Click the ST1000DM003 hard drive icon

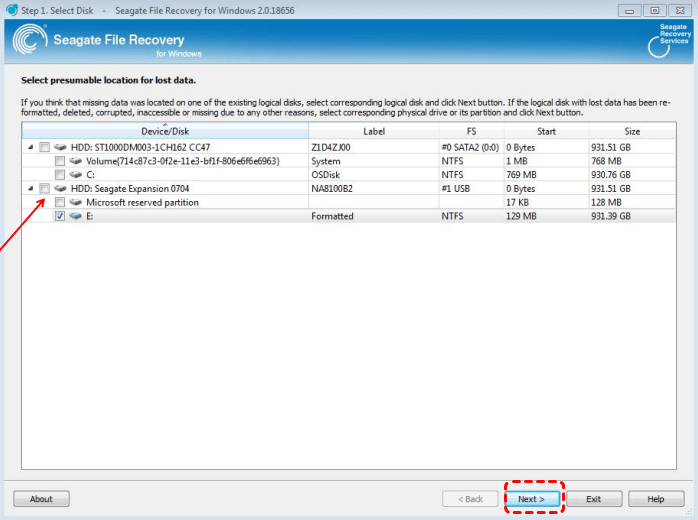pyautogui.click(x=61, y=147)
